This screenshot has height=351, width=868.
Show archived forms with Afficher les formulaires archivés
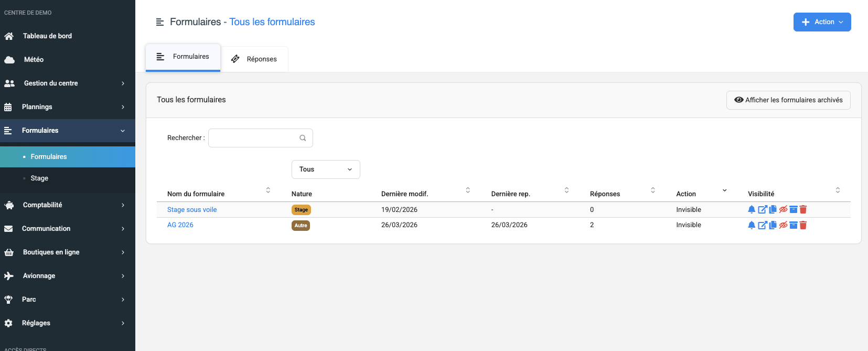tap(788, 100)
